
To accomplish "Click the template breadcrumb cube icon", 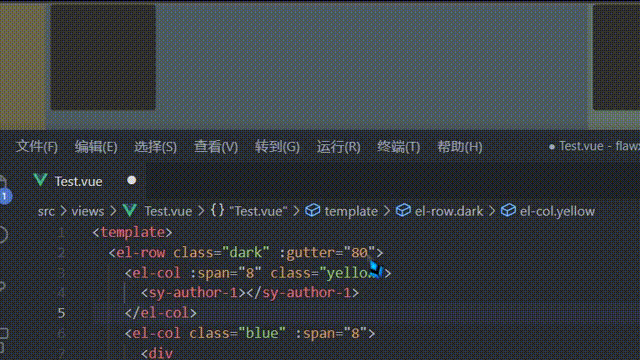I will pos(313,211).
